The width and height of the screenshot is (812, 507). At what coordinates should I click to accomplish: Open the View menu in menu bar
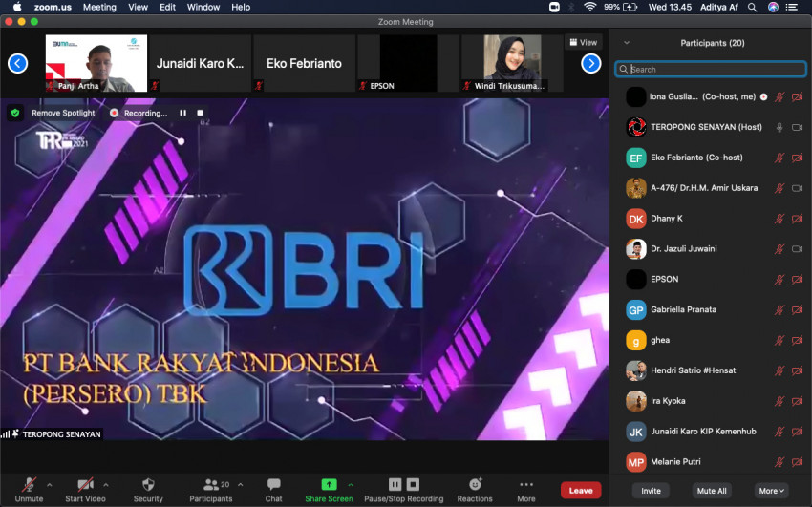pyautogui.click(x=138, y=8)
